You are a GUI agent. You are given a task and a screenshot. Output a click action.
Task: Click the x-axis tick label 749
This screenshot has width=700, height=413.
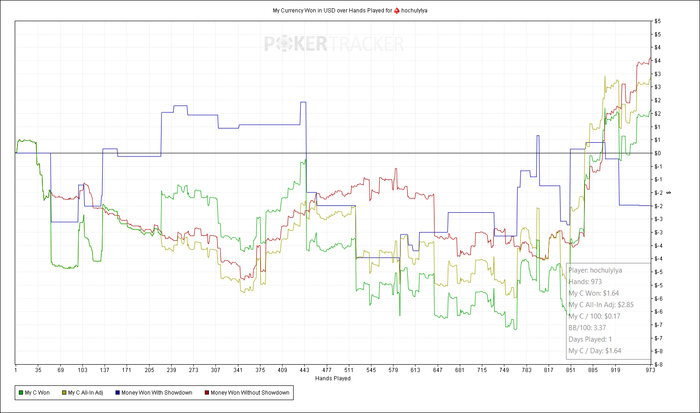click(504, 370)
